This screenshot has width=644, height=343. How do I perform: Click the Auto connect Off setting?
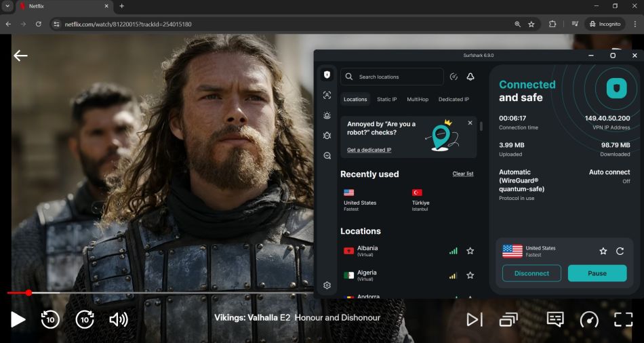click(609, 176)
